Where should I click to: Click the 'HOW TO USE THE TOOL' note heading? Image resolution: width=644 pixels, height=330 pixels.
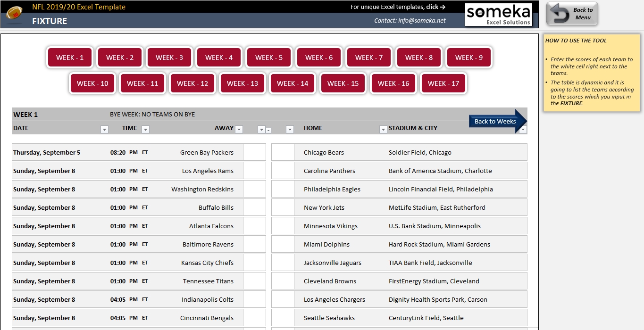pos(576,41)
